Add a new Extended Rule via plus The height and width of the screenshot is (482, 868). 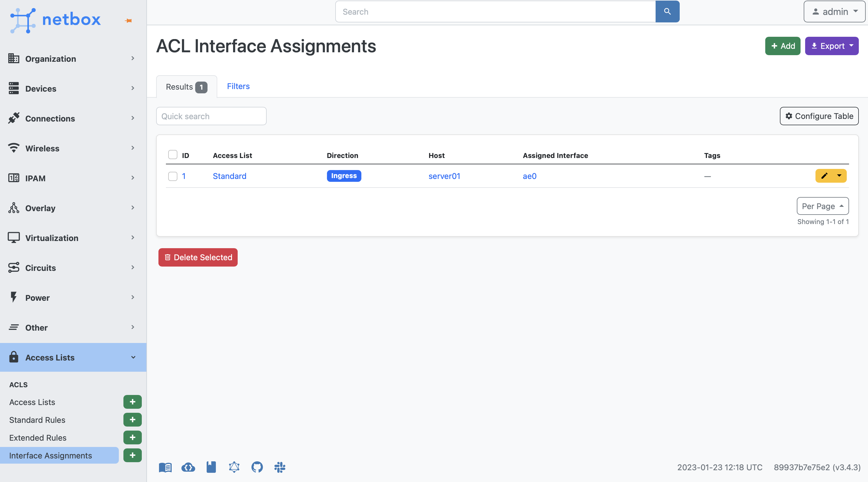click(132, 437)
